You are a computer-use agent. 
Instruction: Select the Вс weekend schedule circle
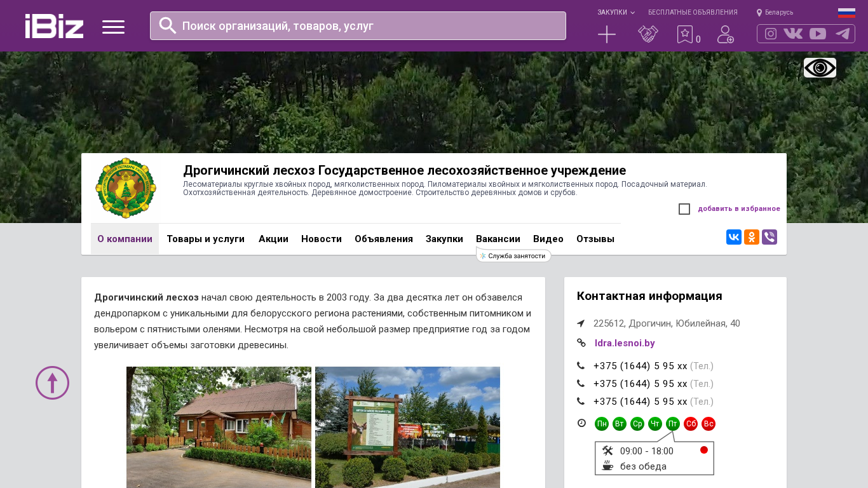pos(709,424)
